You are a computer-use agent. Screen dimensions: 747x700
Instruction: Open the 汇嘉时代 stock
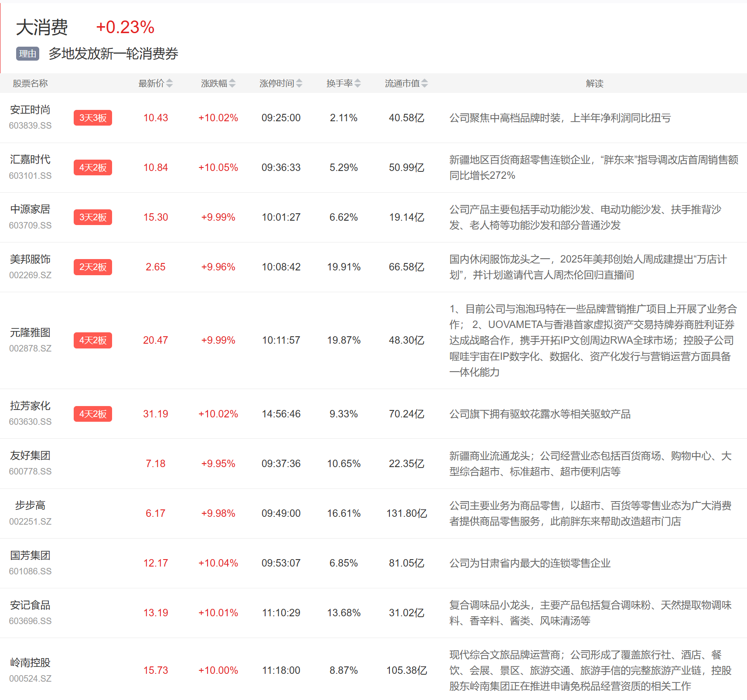pyautogui.click(x=30, y=160)
